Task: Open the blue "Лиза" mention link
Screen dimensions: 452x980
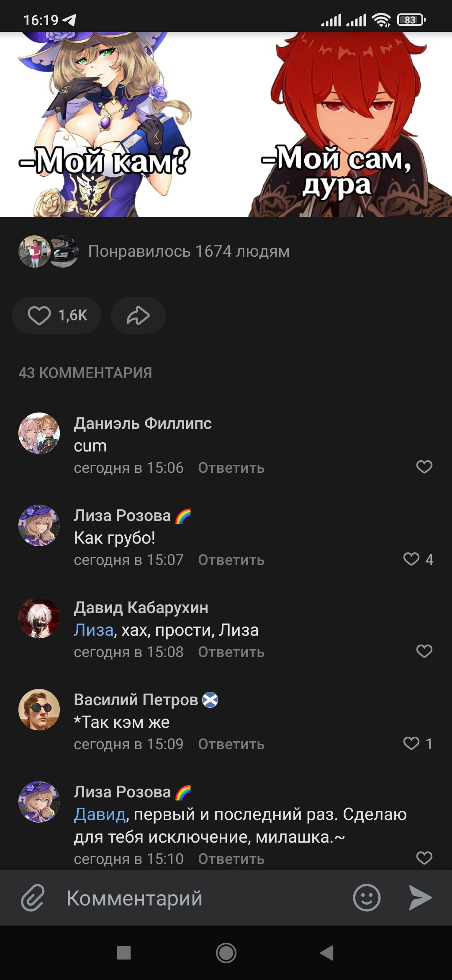Action: (x=94, y=630)
